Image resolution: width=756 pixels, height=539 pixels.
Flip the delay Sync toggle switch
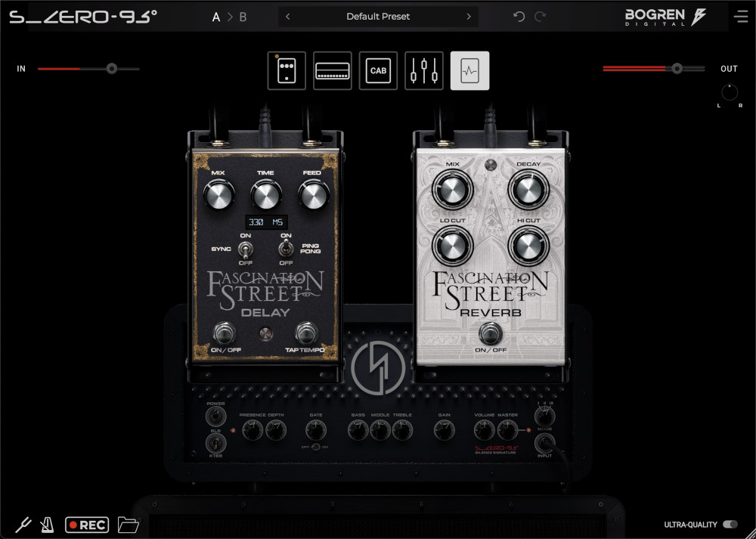[245, 248]
